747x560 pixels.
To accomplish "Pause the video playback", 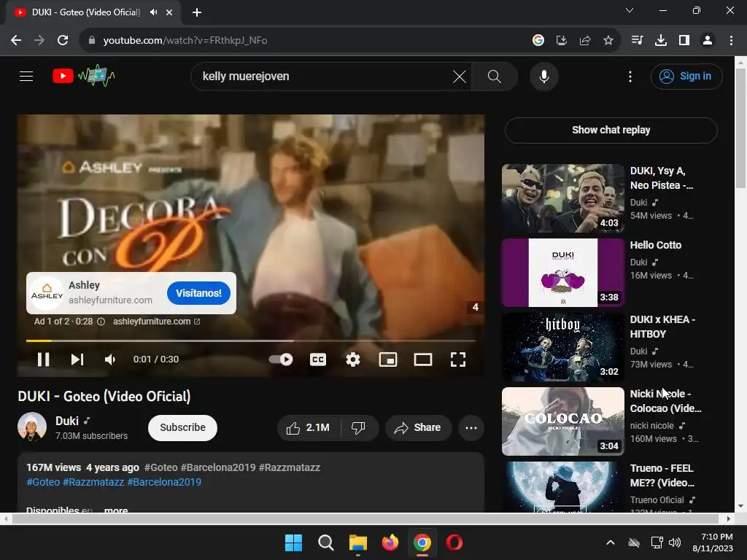I will [43, 359].
